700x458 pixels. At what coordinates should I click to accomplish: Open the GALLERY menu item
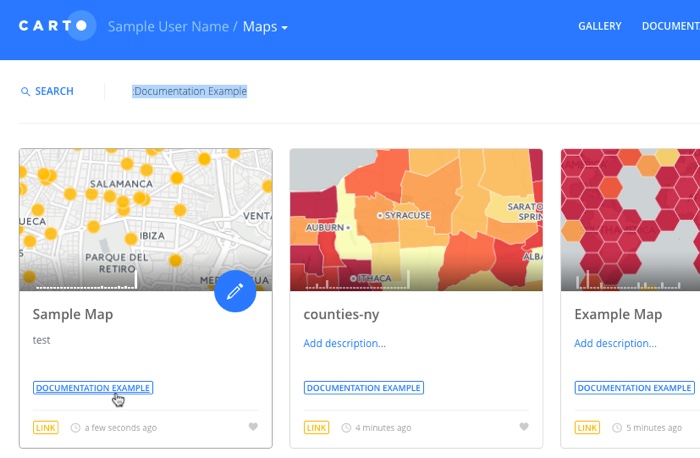[600, 26]
